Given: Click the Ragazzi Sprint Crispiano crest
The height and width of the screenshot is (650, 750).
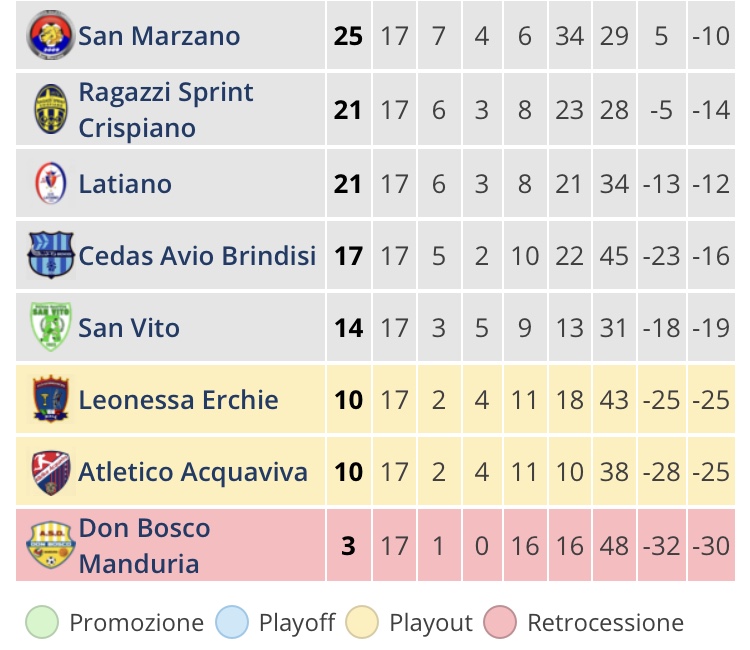Looking at the screenshot, I should [x=51, y=109].
